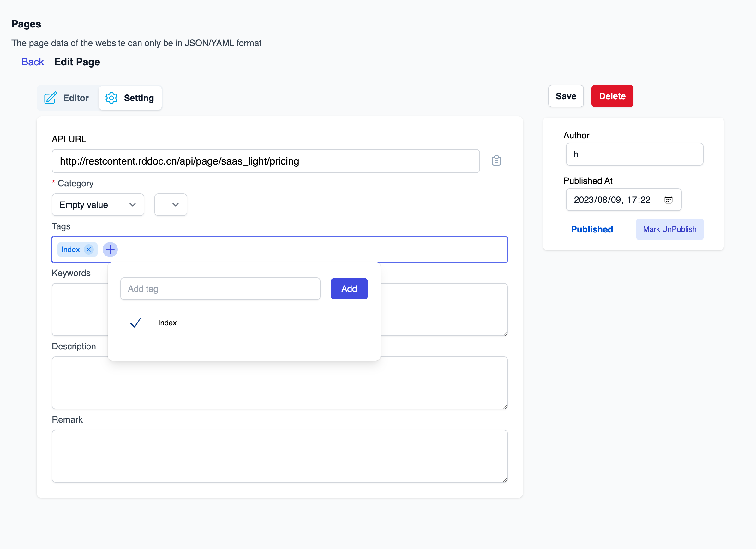Click the clipboard copy icon beside API URL
Screen dimensions: 756x549
pos(496,161)
